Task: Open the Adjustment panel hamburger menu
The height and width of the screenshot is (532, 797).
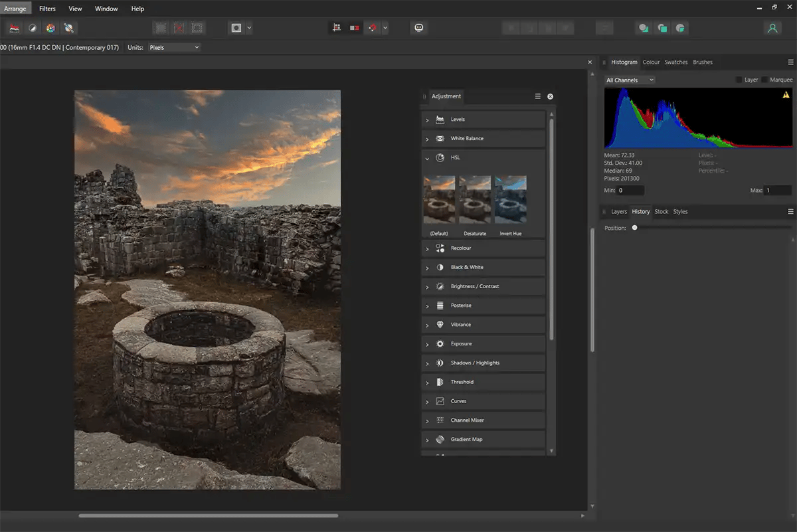Action: click(x=538, y=96)
